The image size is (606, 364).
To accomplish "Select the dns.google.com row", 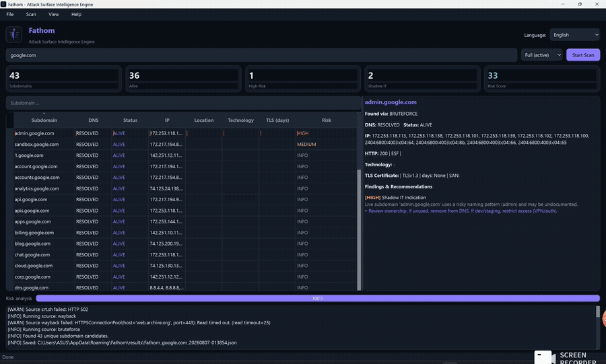I will click(185, 287).
